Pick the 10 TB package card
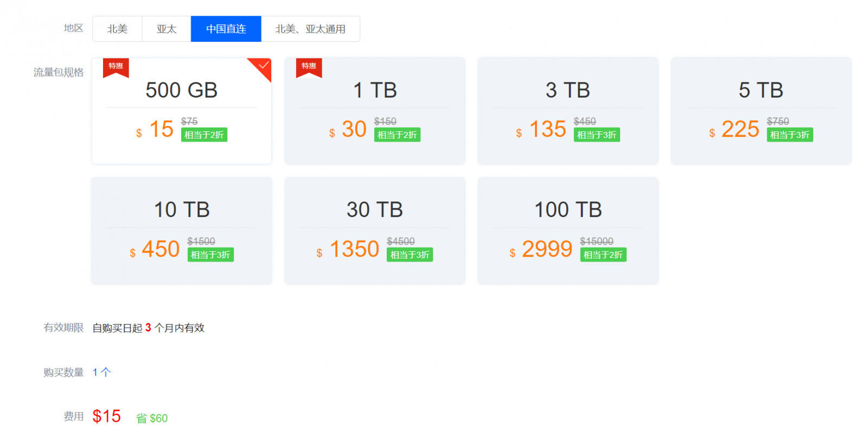 [182, 210]
